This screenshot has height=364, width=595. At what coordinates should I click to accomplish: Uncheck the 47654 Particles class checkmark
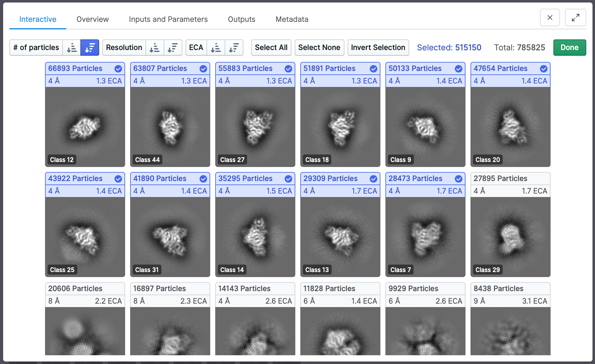coord(544,69)
